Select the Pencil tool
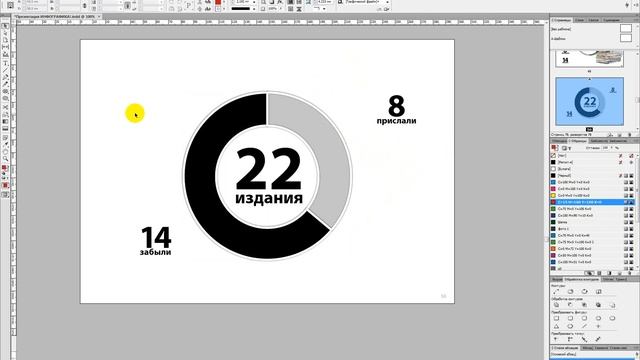 [5, 84]
